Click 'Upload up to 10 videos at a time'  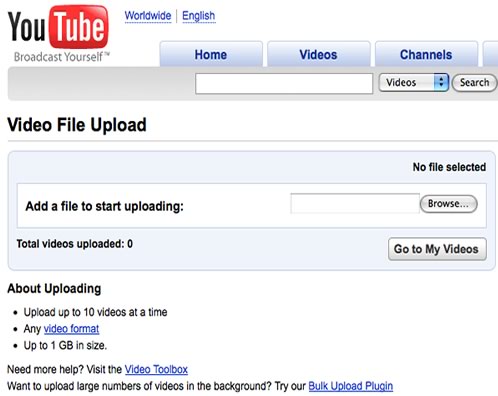coord(95,312)
